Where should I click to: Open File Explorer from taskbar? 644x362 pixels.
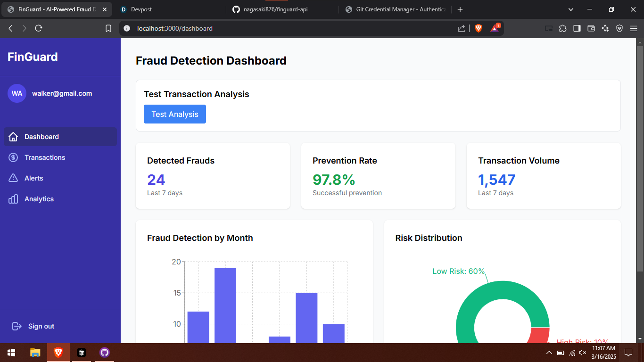[35, 353]
